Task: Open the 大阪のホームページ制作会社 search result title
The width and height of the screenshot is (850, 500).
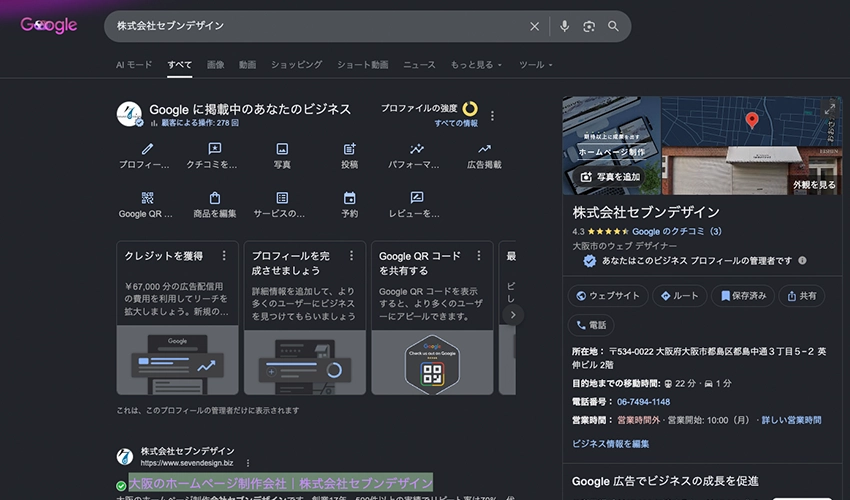Action: tap(280, 483)
